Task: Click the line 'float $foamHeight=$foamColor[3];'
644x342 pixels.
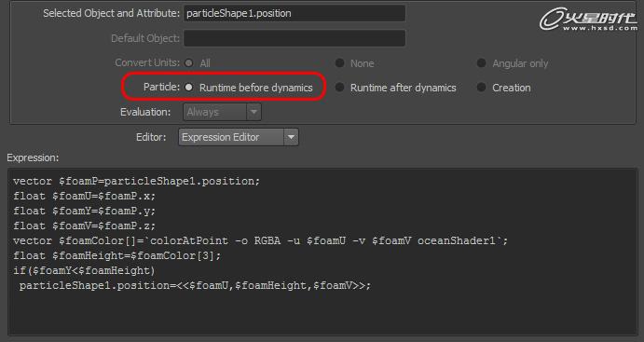Action: click(x=116, y=255)
